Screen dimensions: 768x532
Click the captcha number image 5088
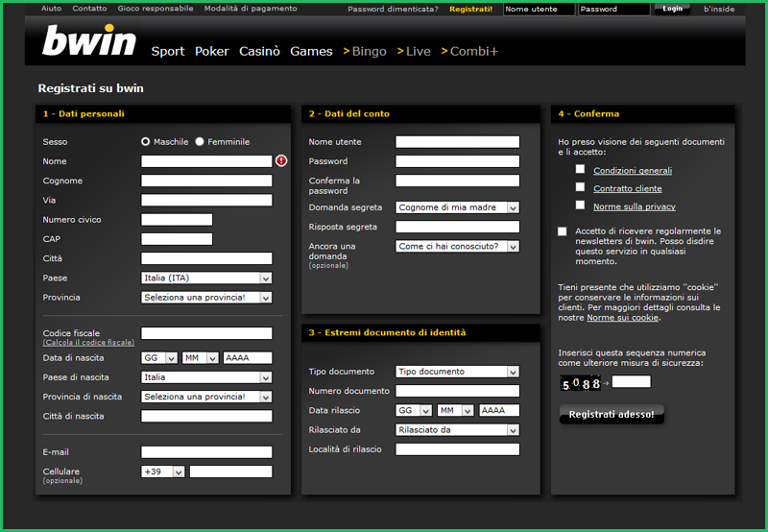click(x=581, y=383)
